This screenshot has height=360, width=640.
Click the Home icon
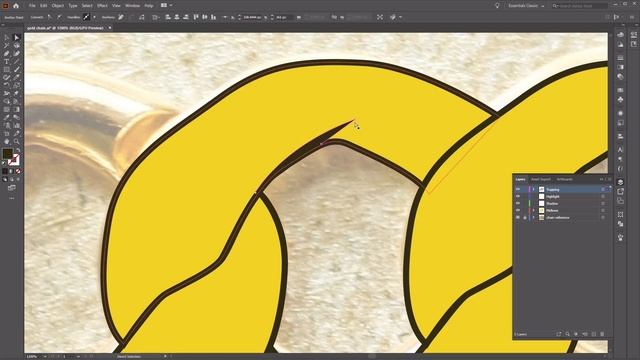click(16, 6)
